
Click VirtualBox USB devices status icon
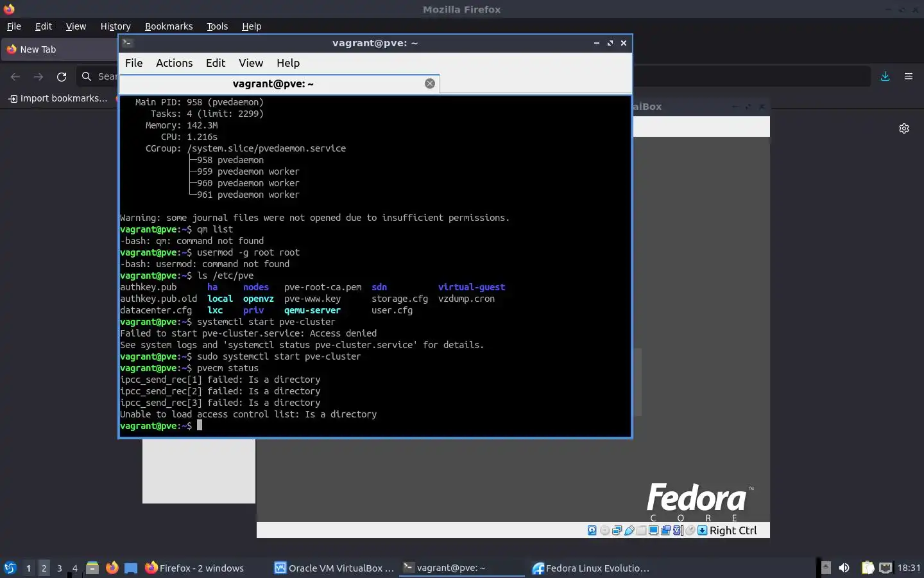[629, 530]
